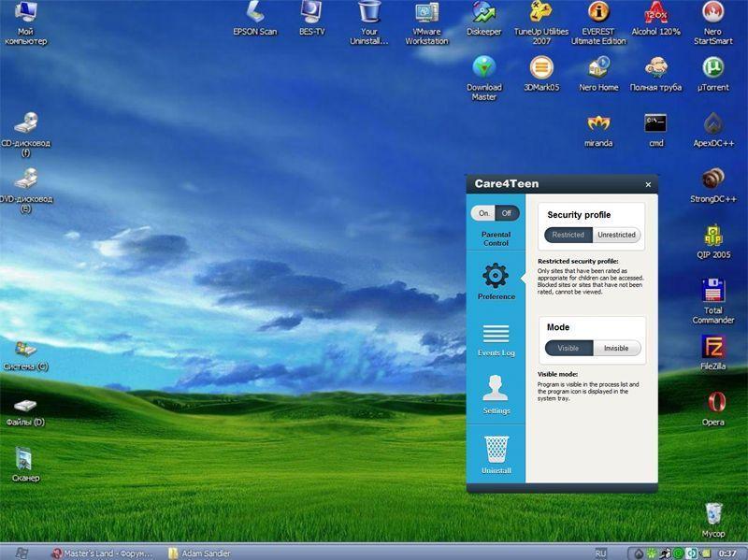
Task: Select the StrongDC++ desktop icon
Action: 713,185
